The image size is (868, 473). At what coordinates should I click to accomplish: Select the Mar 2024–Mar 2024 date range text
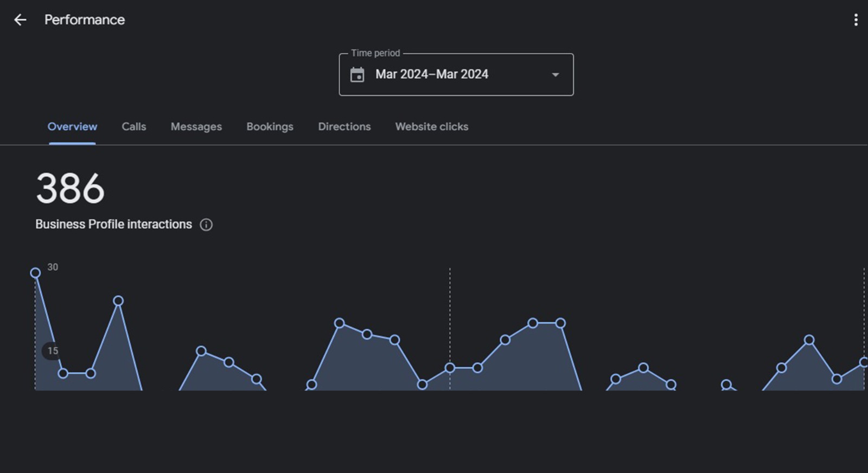pos(432,74)
